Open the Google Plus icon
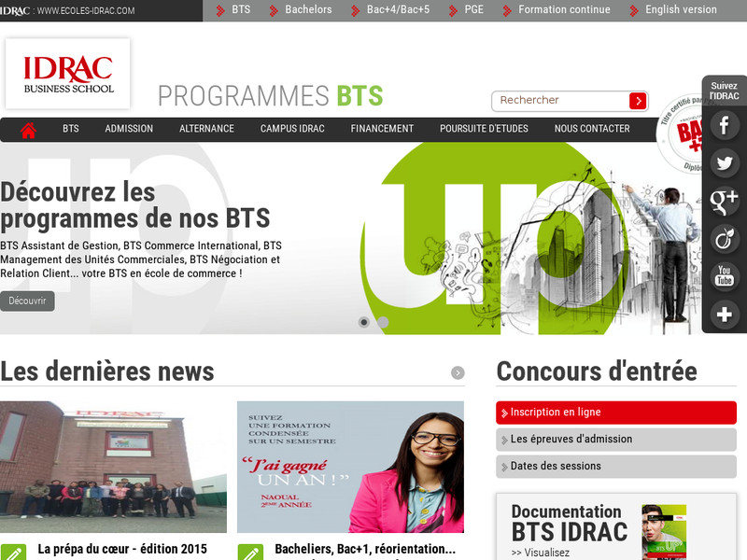 click(x=725, y=201)
